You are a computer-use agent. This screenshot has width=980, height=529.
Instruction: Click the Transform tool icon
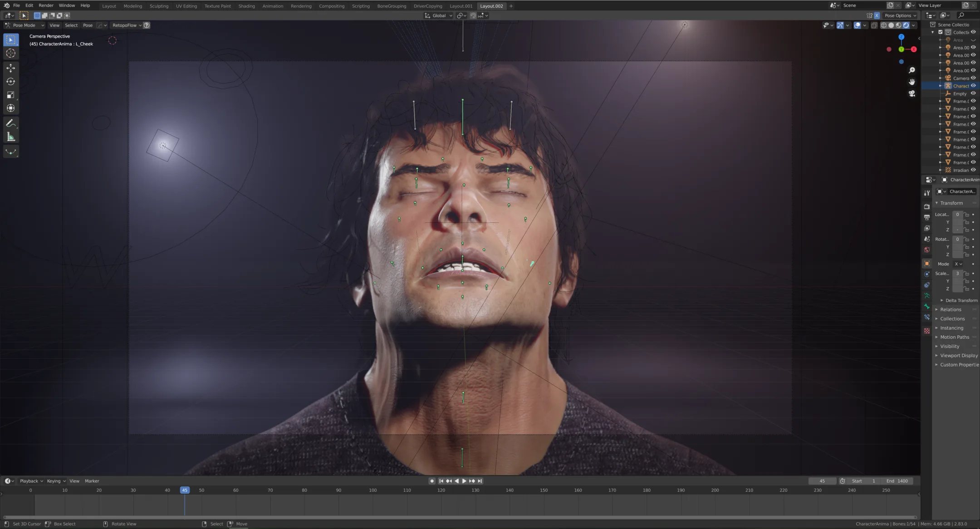point(10,108)
